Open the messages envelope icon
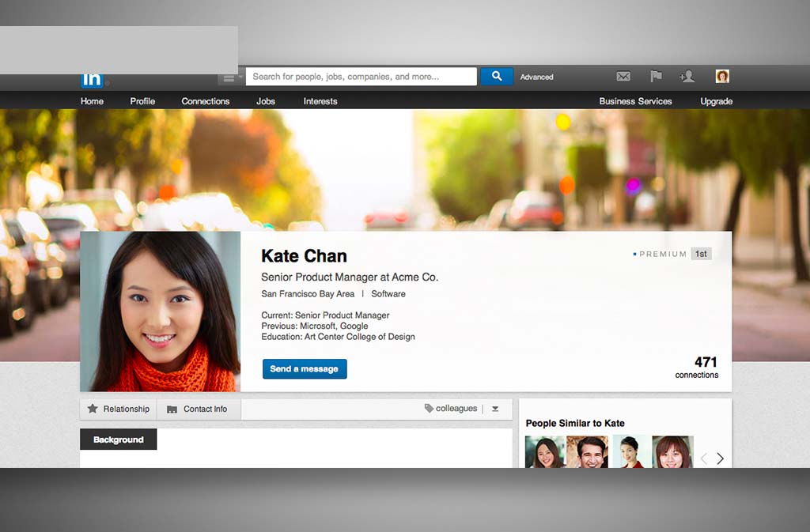The height and width of the screenshot is (532, 810). (x=623, y=77)
